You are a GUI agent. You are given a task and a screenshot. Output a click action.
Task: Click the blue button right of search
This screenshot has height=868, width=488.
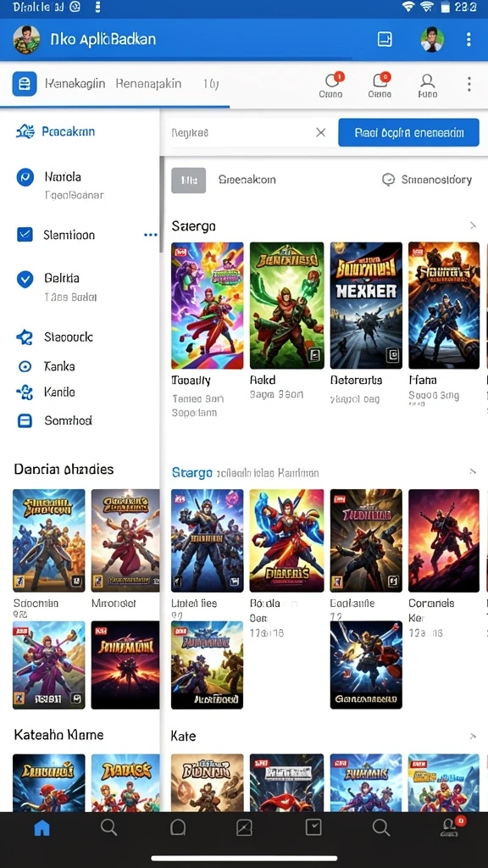408,133
